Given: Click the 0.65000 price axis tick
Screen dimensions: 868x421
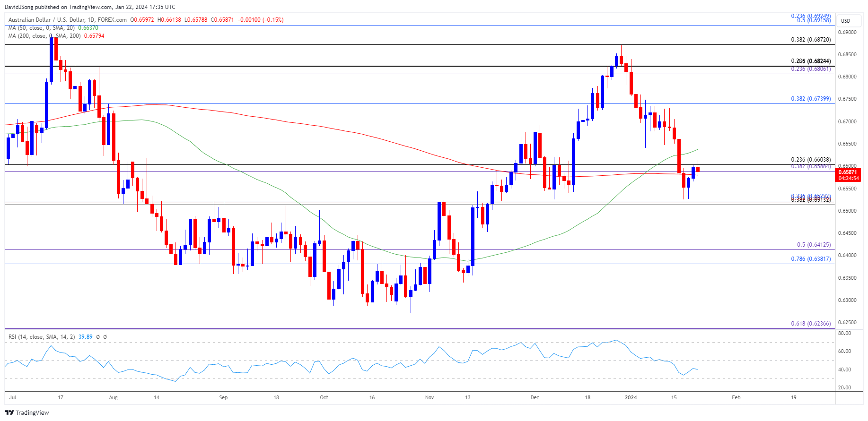Looking at the screenshot, I should coord(847,211).
